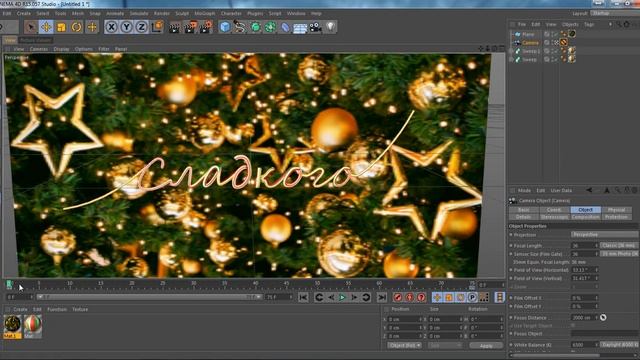Click the Record Active Objects button
640x360 pixels.
(x=398, y=298)
